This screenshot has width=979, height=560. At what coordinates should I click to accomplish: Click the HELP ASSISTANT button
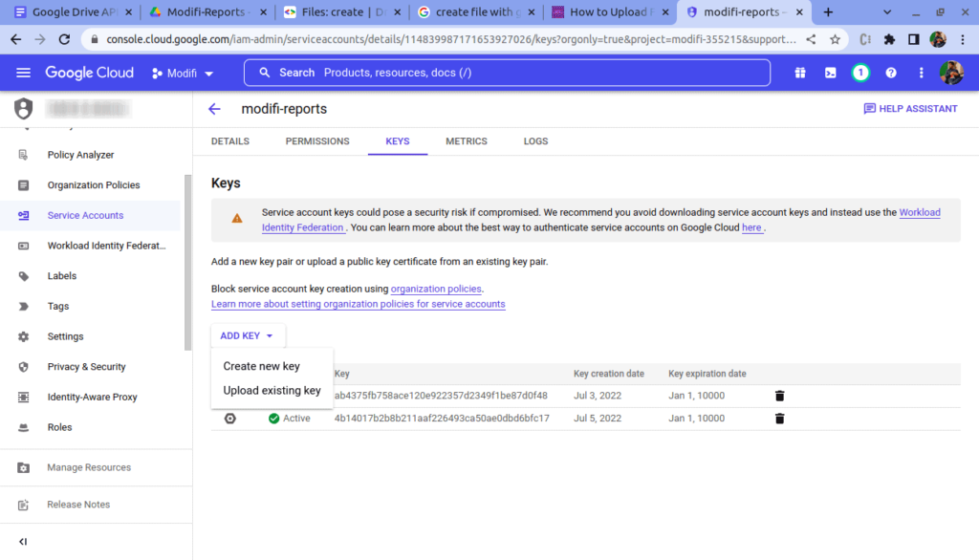909,109
